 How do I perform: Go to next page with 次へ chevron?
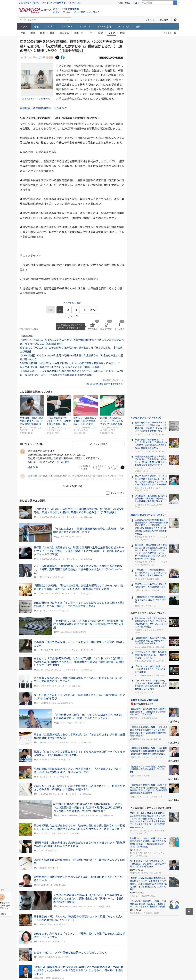93,310
